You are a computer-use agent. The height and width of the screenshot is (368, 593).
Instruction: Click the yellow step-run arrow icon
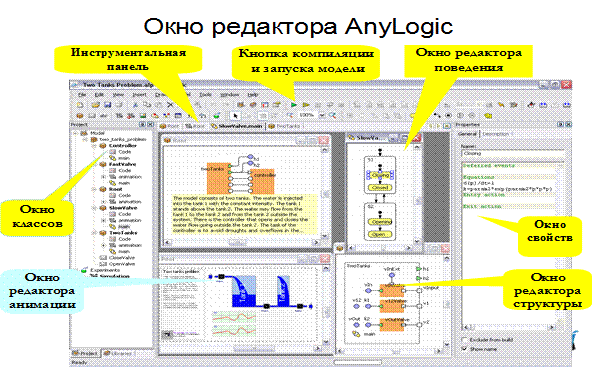(306, 105)
